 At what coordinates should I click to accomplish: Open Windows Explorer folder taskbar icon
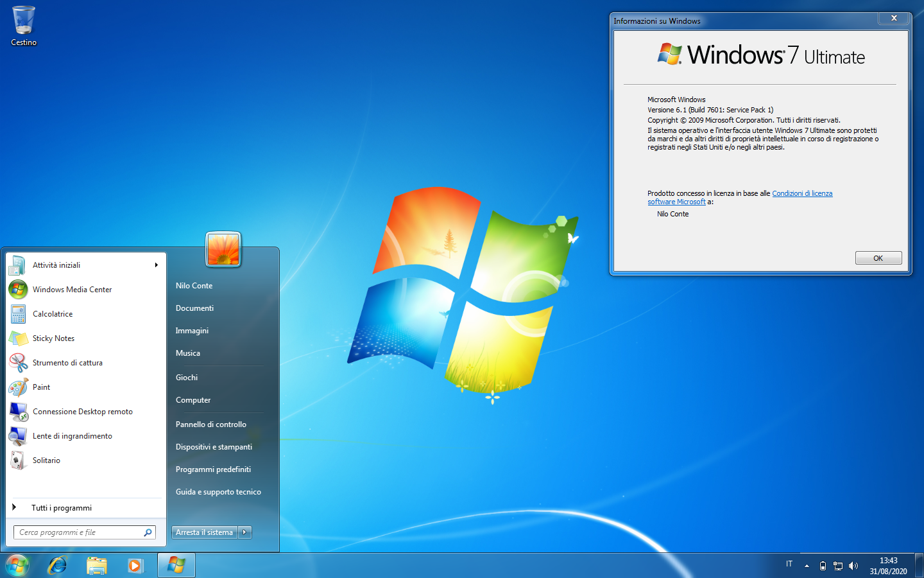97,565
